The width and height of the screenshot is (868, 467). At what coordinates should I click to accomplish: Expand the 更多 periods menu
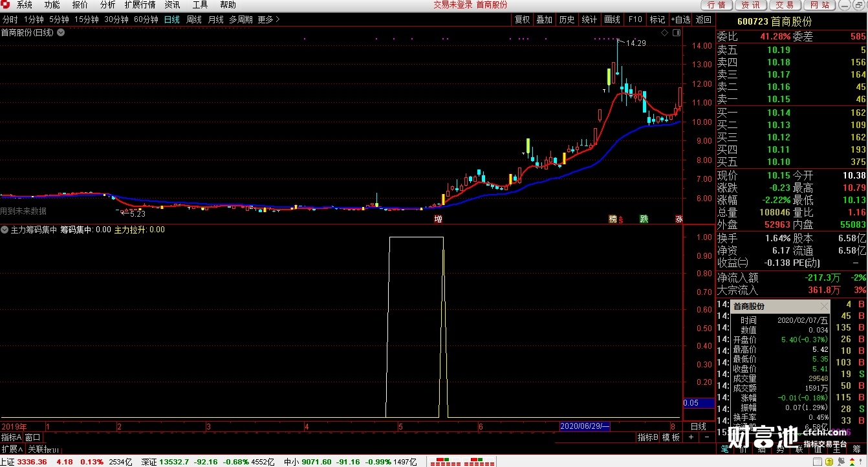[268, 19]
